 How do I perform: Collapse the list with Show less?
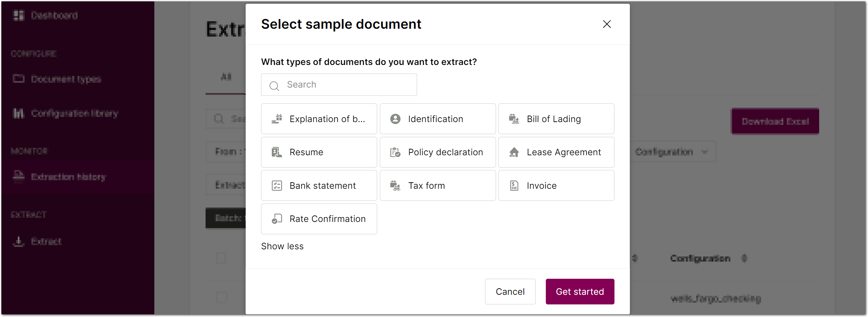(x=282, y=246)
